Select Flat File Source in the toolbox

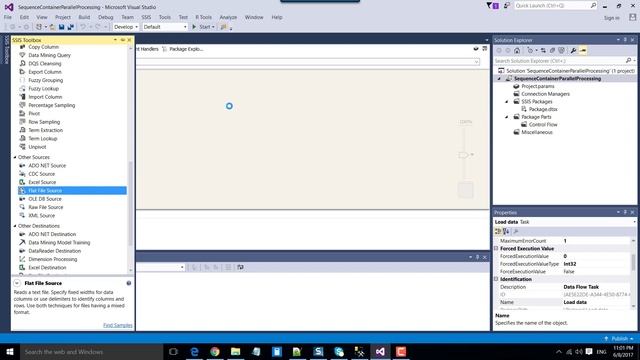coord(72,191)
